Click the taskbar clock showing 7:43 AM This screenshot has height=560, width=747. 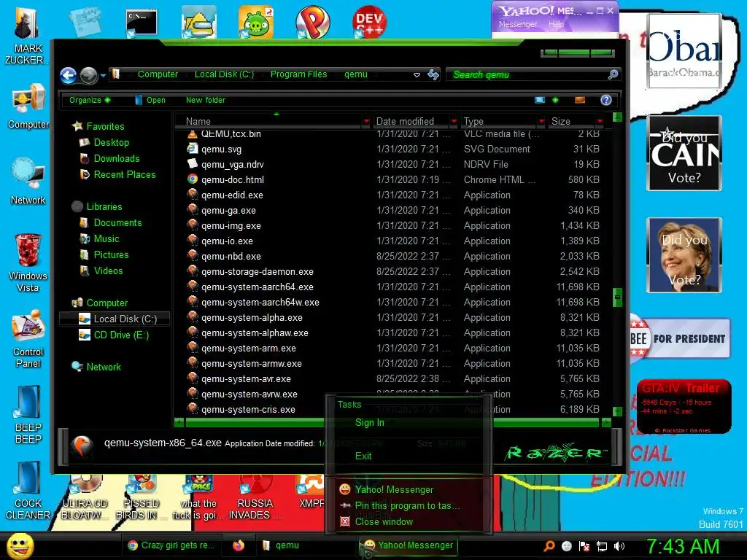pos(682,547)
